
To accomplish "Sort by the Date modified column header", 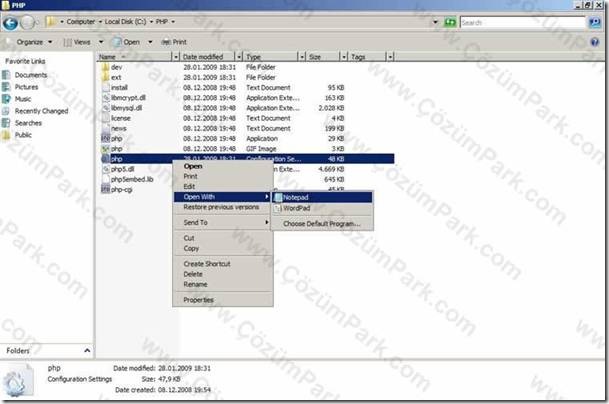I will pos(208,57).
